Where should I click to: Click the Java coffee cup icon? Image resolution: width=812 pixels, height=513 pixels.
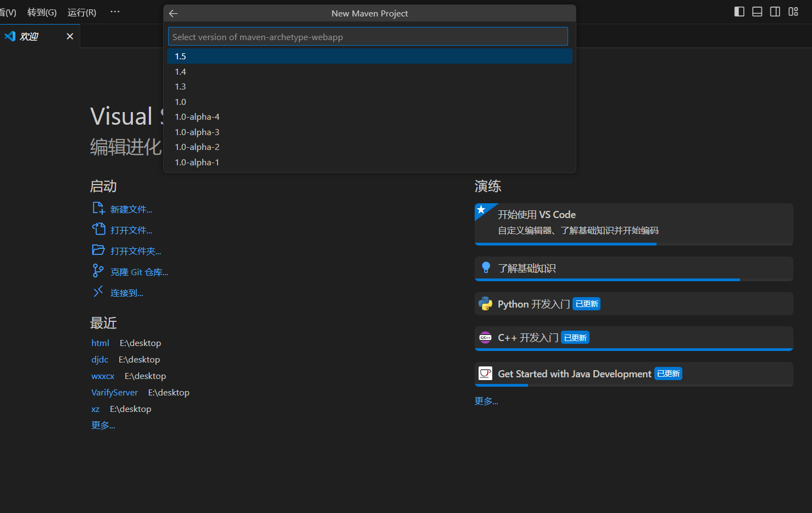tap(485, 373)
